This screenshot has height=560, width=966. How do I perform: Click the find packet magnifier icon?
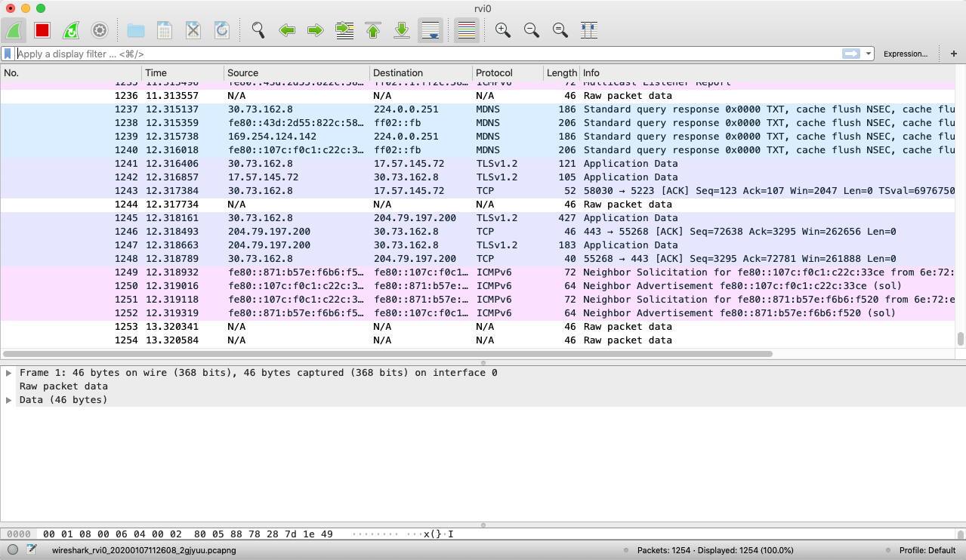(x=258, y=30)
